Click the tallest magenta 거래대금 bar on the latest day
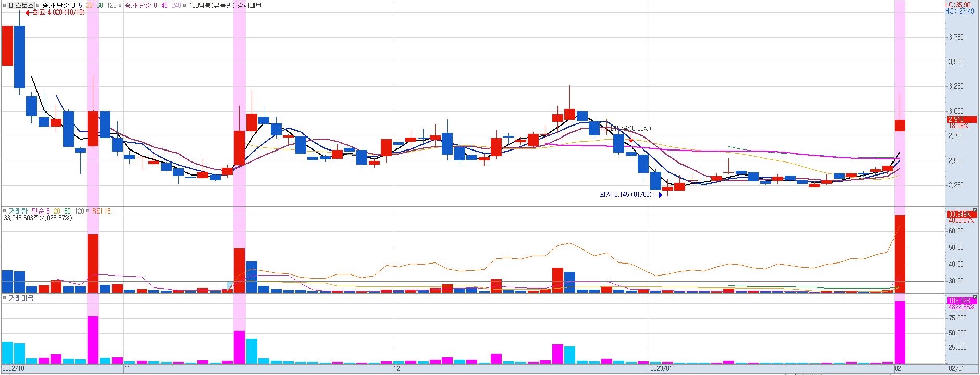Image resolution: width=980 pixels, height=375 pixels. (x=900, y=332)
